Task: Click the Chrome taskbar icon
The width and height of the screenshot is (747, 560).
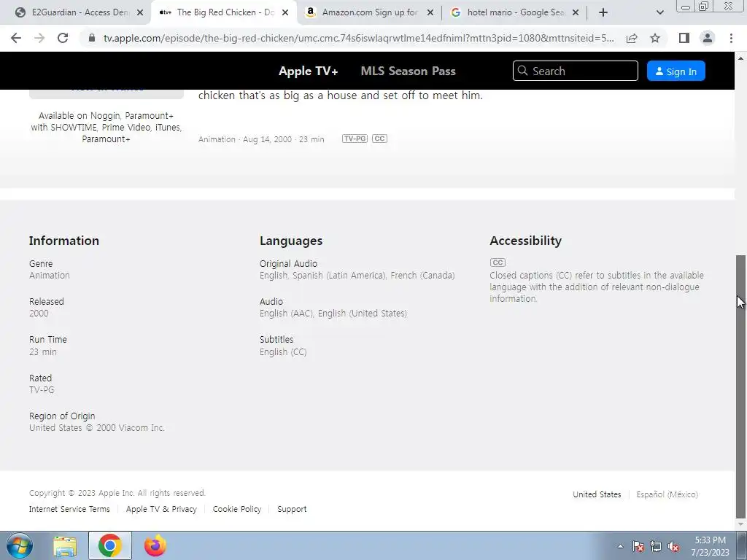Action: (110, 545)
